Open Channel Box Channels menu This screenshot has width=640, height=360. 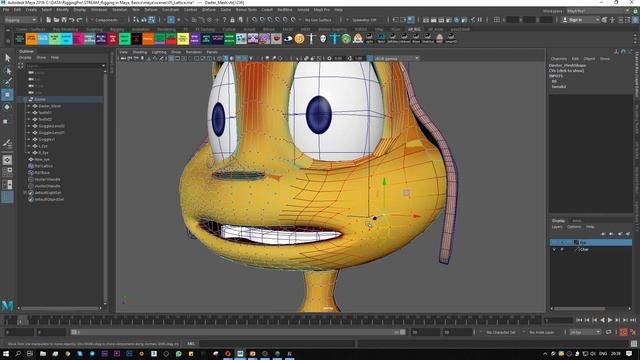point(559,59)
